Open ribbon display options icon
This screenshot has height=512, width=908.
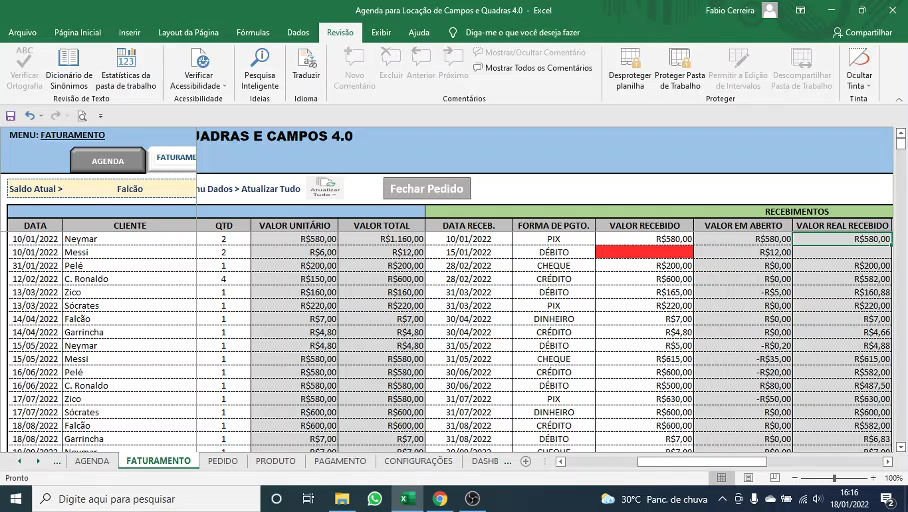point(800,10)
